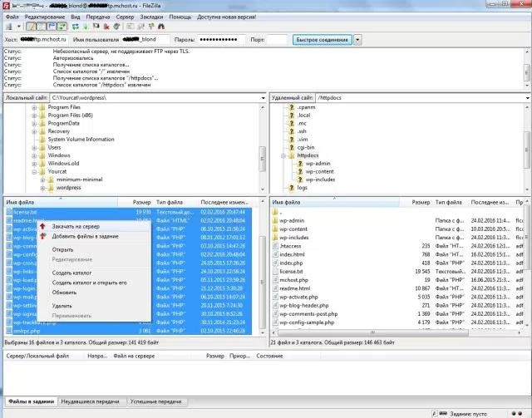Open remote file search binoculars icon

(x=161, y=27)
